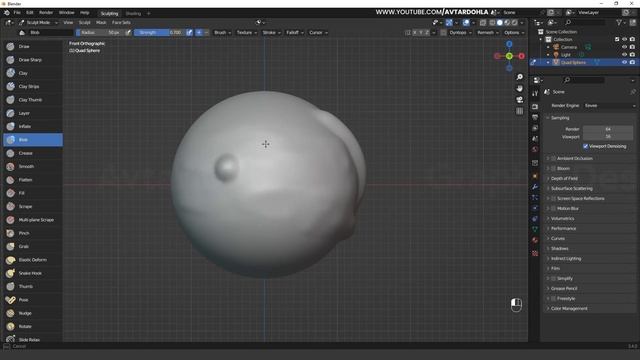The image size is (640, 360).
Task: Open the Render Engine dropdown
Action: coord(609,106)
